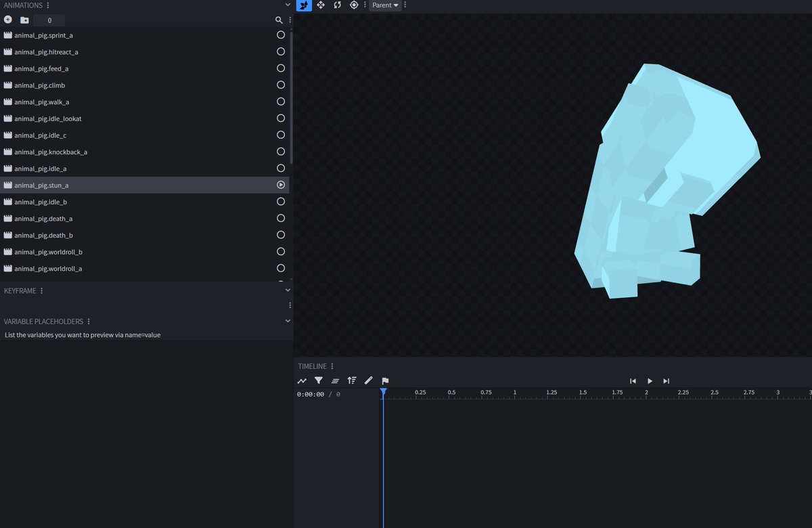The height and width of the screenshot is (528, 812).
Task: Select animal_pig.knockback_a animation
Action: pos(144,152)
